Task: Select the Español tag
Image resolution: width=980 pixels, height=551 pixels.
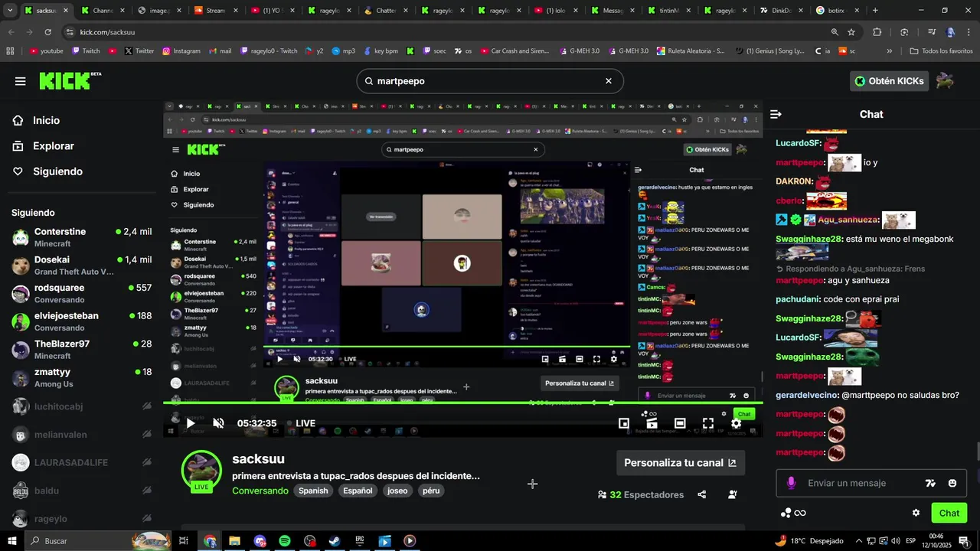Action: (358, 491)
